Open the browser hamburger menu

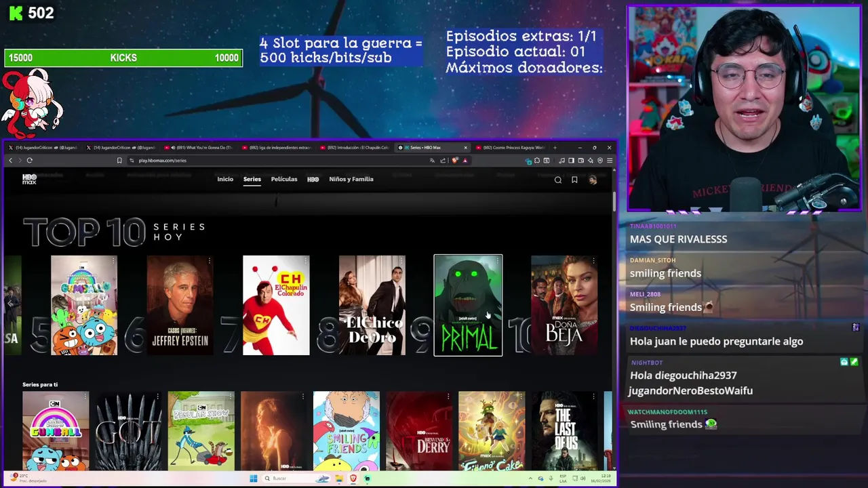click(610, 161)
